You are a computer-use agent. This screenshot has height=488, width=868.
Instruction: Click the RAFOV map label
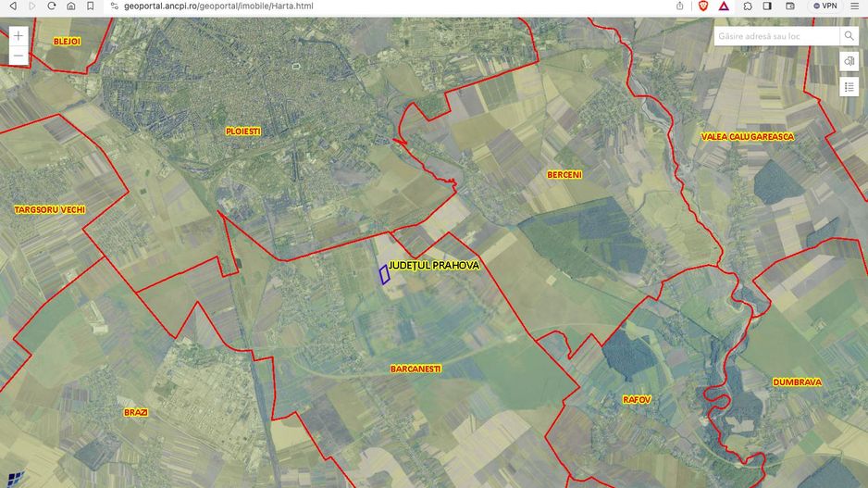coord(637,399)
